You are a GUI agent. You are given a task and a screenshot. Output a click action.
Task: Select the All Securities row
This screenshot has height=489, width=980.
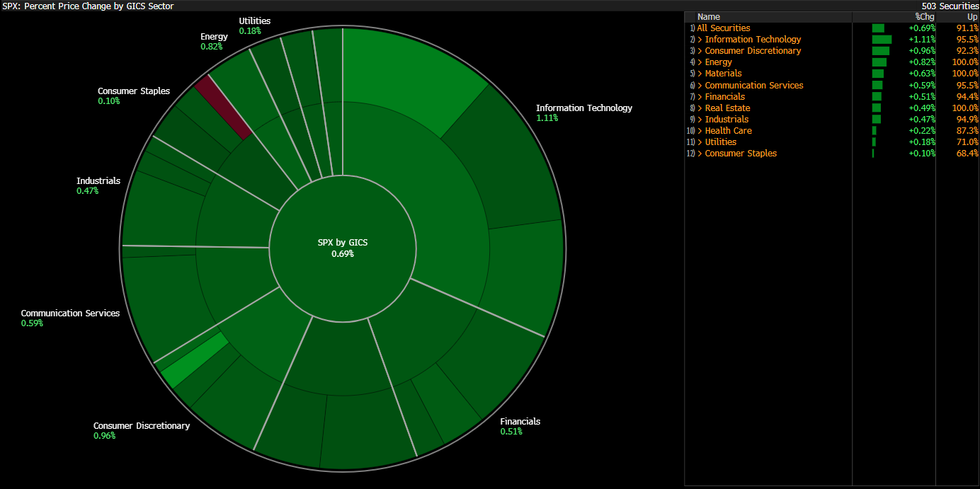pos(723,28)
